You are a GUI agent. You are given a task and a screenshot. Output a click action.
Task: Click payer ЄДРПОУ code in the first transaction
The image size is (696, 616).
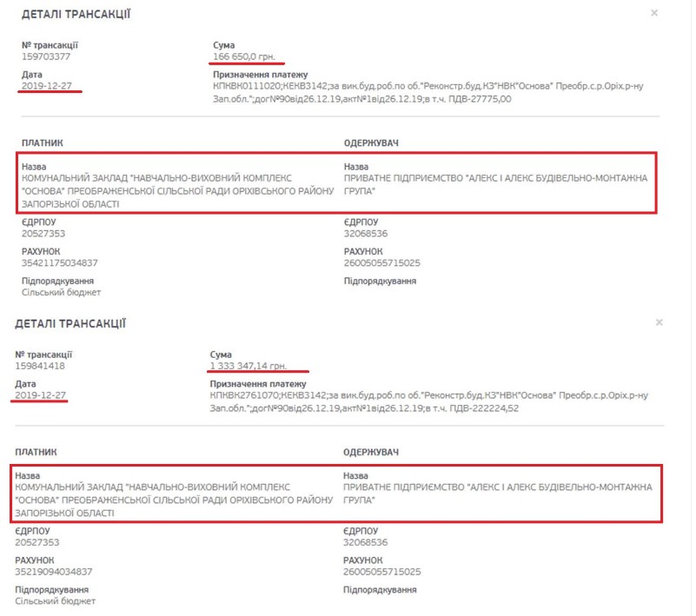coord(43,233)
